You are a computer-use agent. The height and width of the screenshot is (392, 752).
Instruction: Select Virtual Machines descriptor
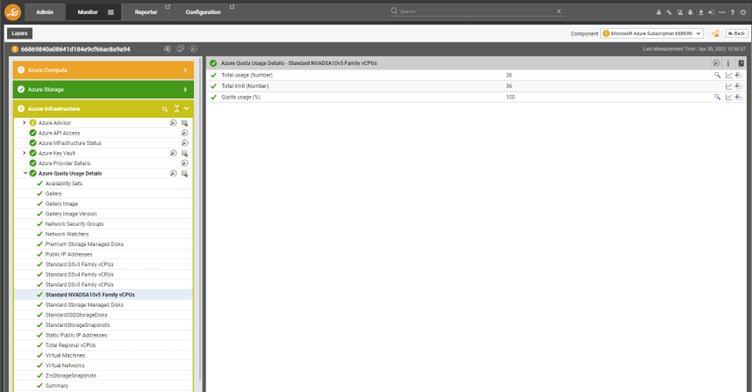65,356
